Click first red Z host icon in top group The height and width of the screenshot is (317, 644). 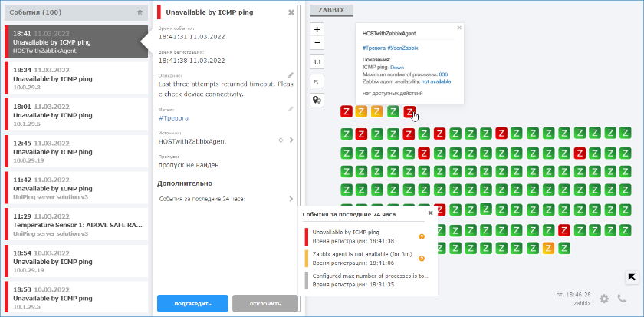pos(347,111)
